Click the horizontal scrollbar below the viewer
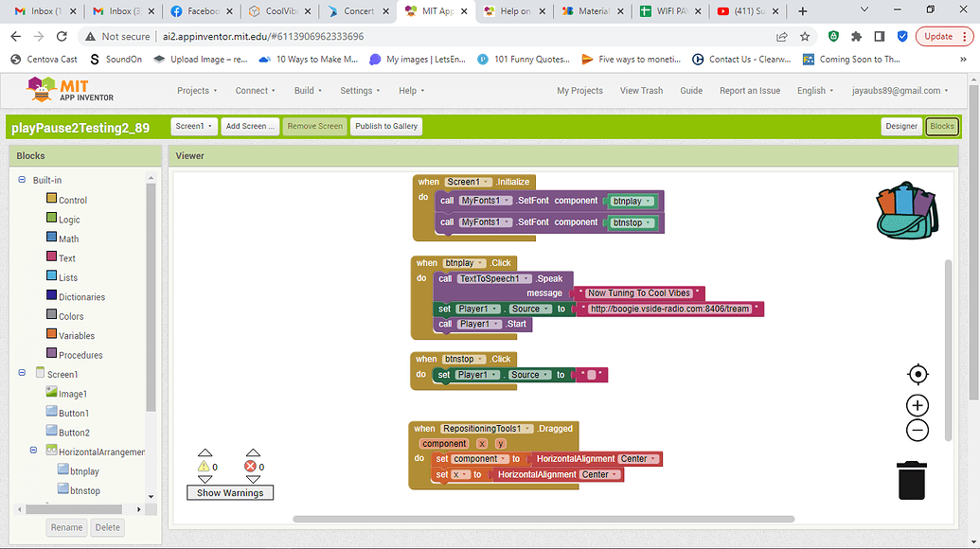Viewport: 980px width, 549px height. coord(544,518)
